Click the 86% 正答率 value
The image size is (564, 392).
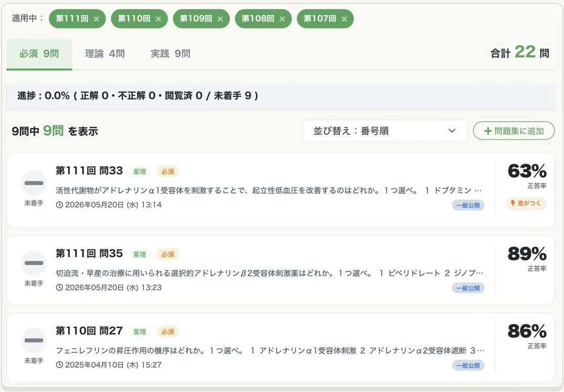[527, 332]
